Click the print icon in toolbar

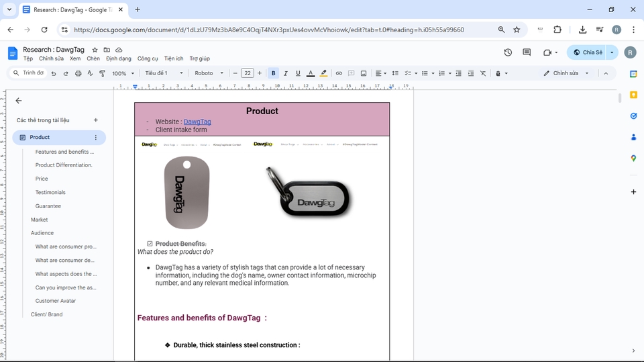[78, 73]
